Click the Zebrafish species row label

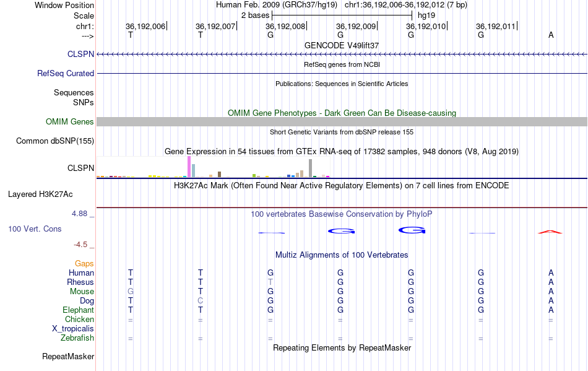pyautogui.click(x=77, y=338)
